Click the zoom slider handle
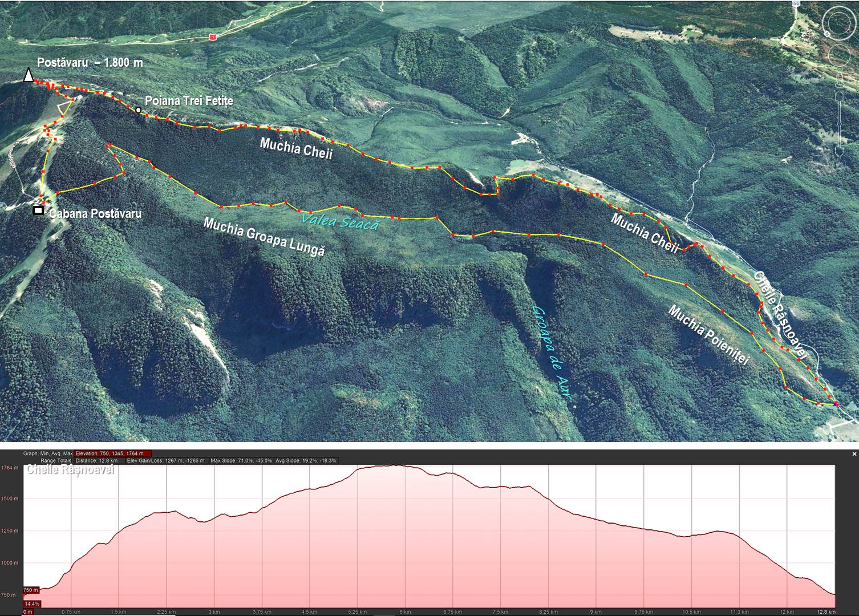 [839, 122]
